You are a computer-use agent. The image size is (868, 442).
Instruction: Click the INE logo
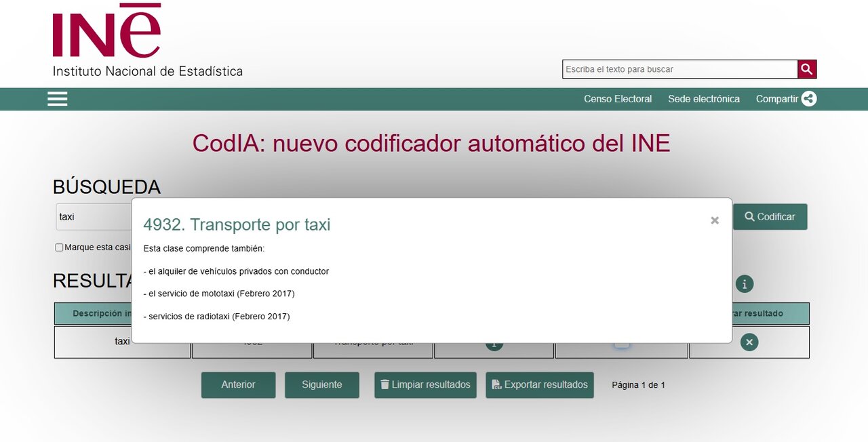(x=147, y=40)
